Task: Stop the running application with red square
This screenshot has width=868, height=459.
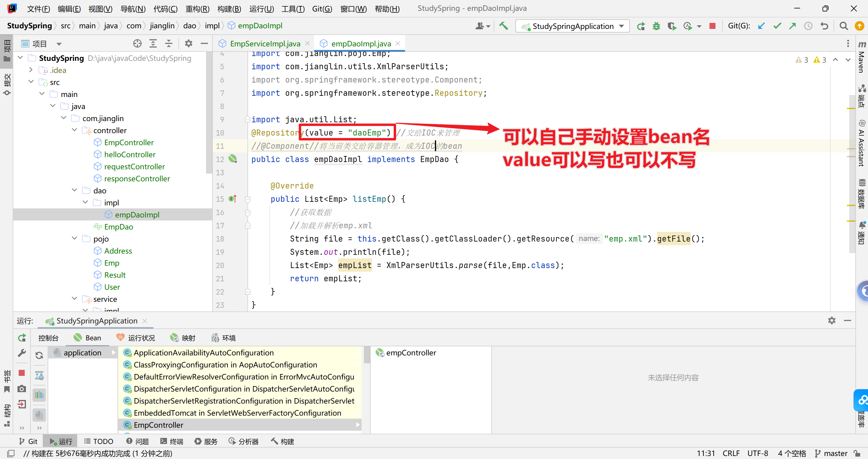Action: click(712, 26)
